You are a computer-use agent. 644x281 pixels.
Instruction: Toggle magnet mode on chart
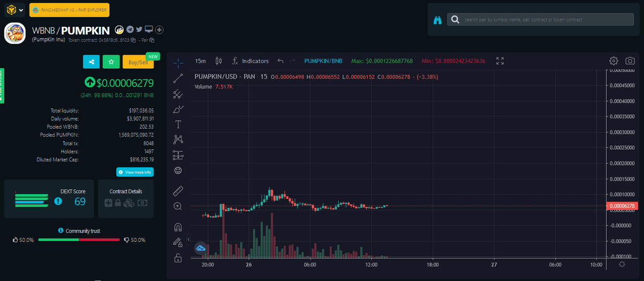(178, 227)
